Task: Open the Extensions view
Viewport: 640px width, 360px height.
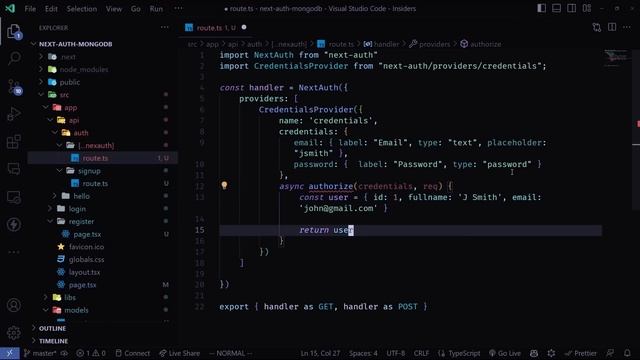Action: (x=14, y=142)
